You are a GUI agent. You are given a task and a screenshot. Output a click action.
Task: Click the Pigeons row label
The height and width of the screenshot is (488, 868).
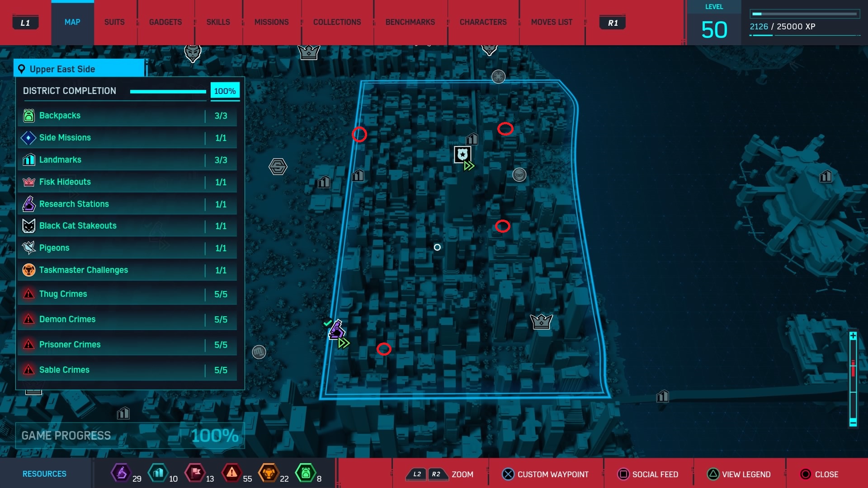pos(54,248)
